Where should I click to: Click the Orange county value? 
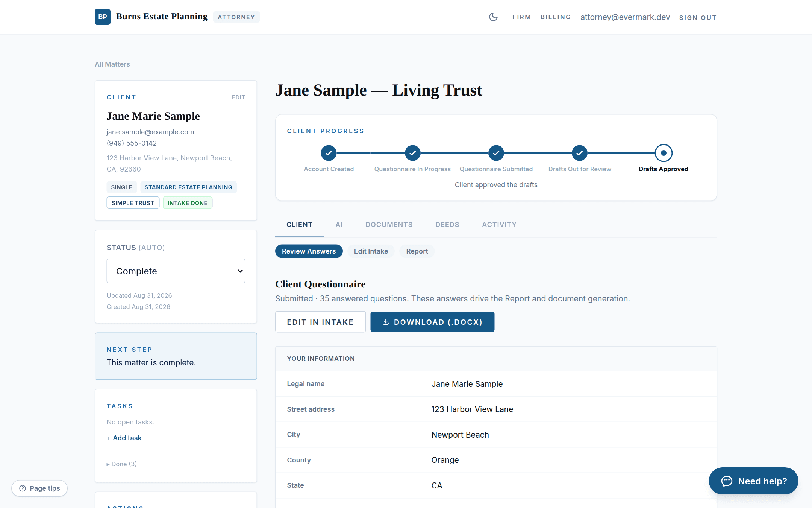point(445,460)
